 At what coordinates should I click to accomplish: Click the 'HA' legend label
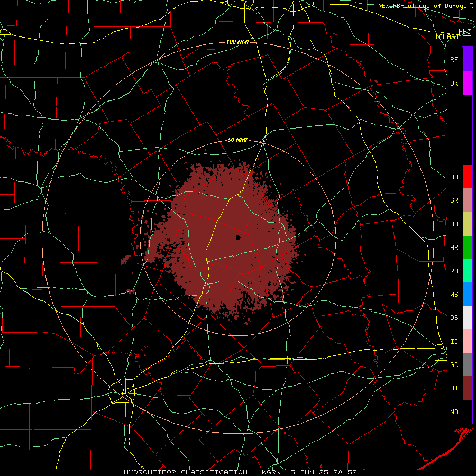pos(454,177)
